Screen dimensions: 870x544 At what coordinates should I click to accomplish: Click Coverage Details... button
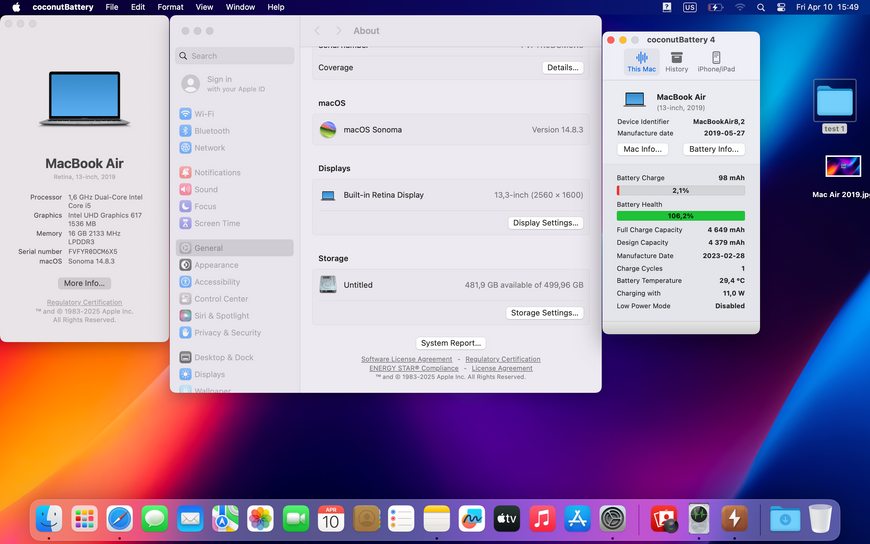563,68
